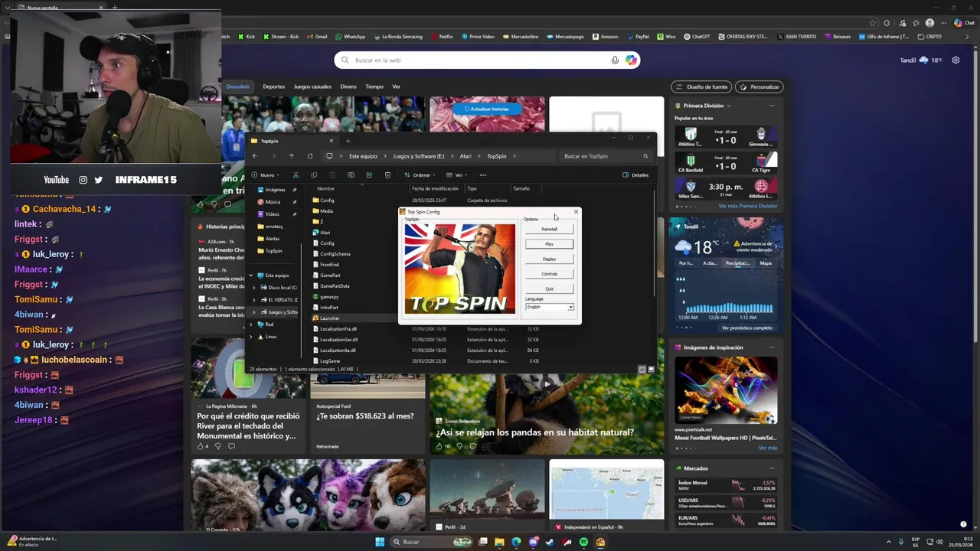Open Steam from the taskbar
This screenshot has height=551, width=980.
550,542
